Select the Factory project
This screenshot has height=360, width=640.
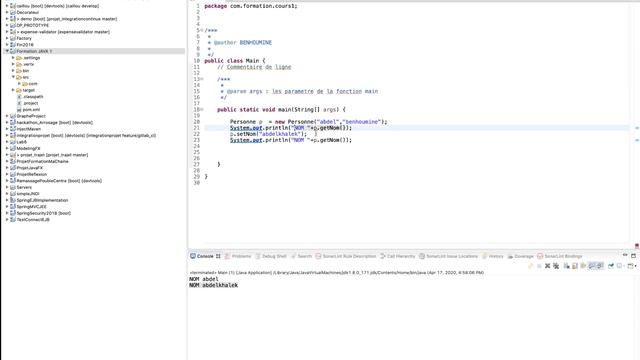24,38
